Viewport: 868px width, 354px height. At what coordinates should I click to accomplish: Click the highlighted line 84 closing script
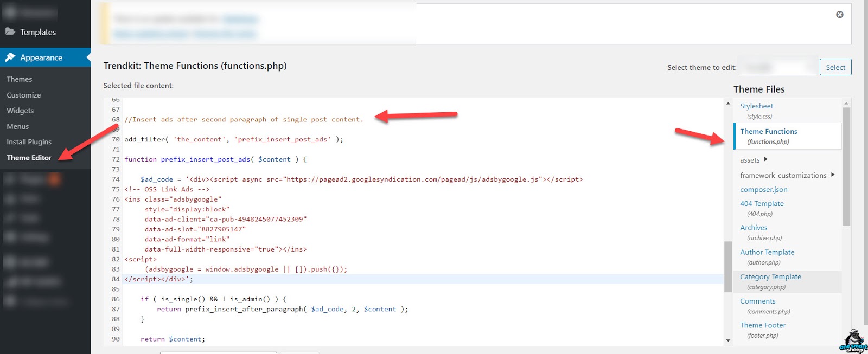[158, 279]
